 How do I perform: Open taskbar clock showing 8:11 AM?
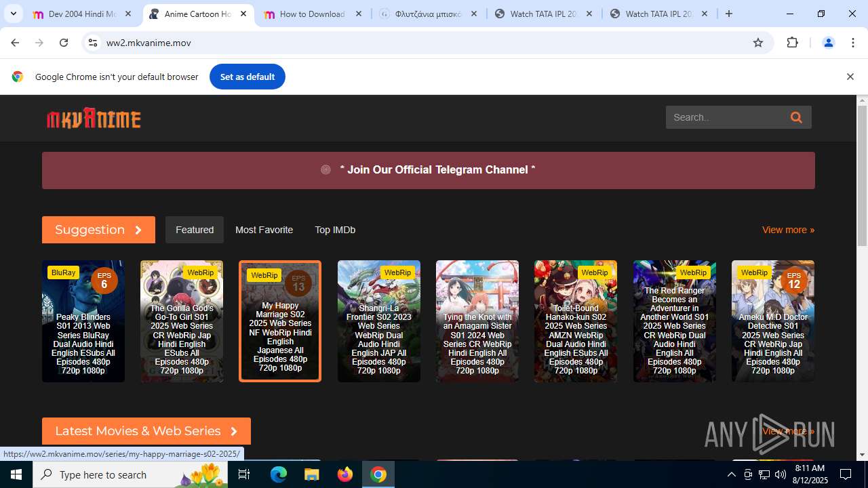pyautogui.click(x=810, y=474)
